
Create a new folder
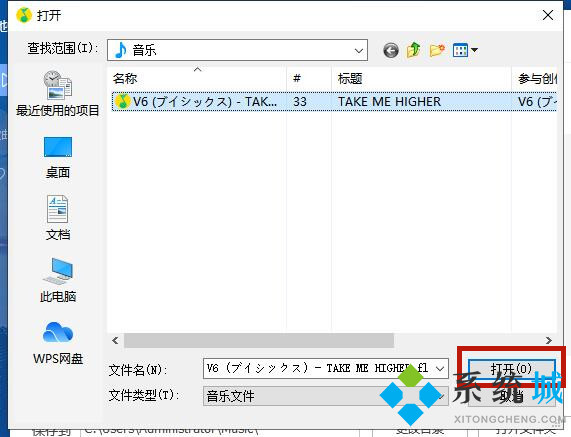[437, 50]
